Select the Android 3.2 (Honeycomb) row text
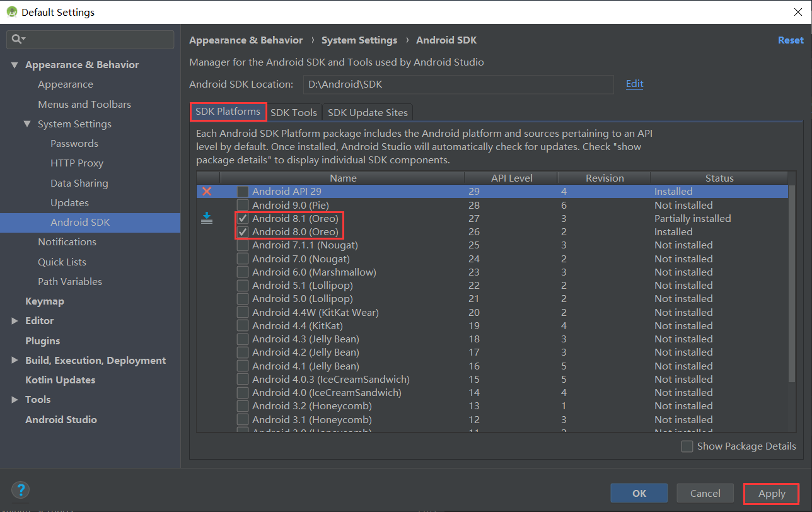This screenshot has height=512, width=812. pyautogui.click(x=312, y=405)
